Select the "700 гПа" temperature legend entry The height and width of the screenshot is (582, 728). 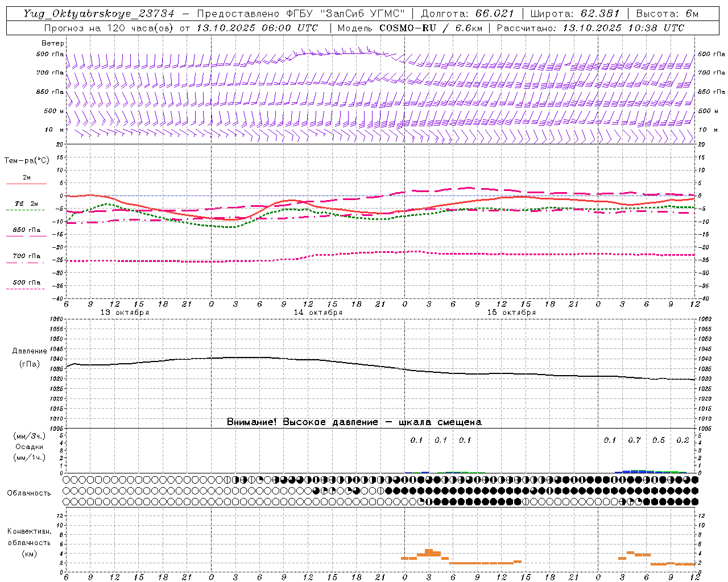(x=27, y=256)
